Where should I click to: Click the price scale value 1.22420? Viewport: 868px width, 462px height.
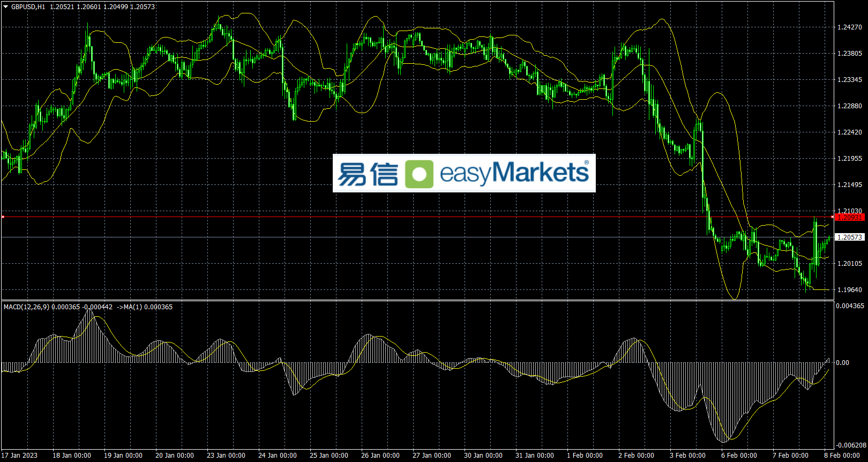click(850, 132)
